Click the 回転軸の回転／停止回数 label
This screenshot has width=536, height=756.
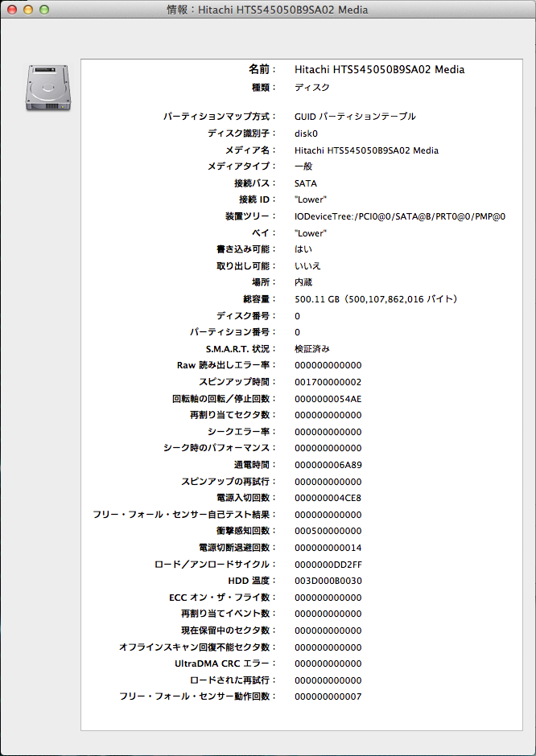[225, 399]
